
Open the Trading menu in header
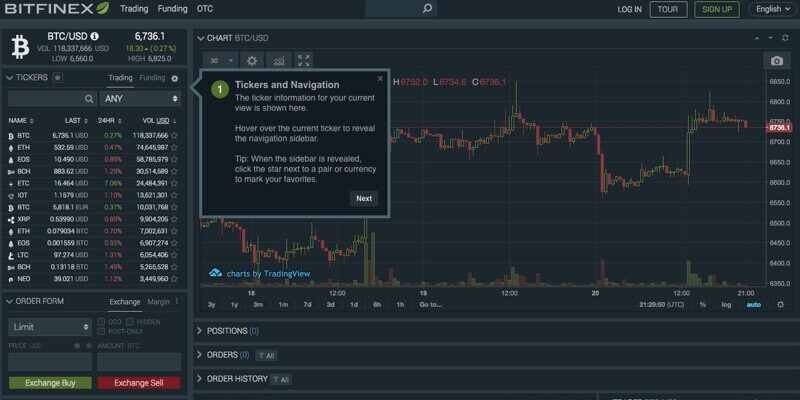pyautogui.click(x=134, y=9)
